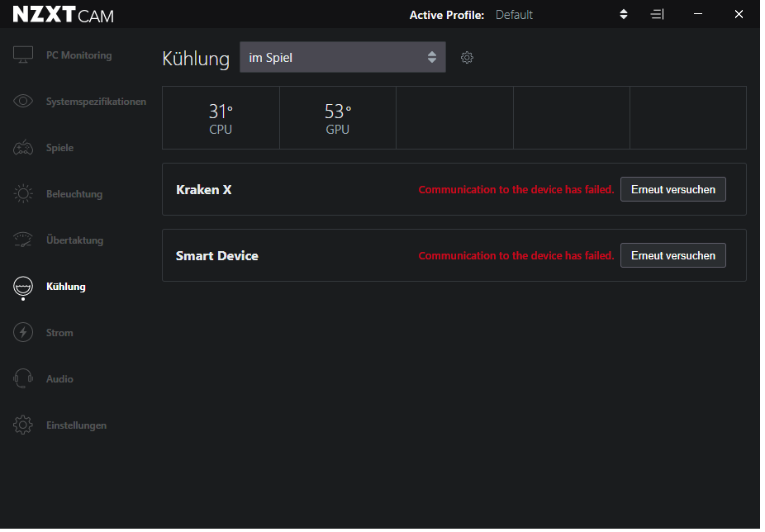This screenshot has height=532, width=765.
Task: Open the Audio section
Action: coord(59,379)
